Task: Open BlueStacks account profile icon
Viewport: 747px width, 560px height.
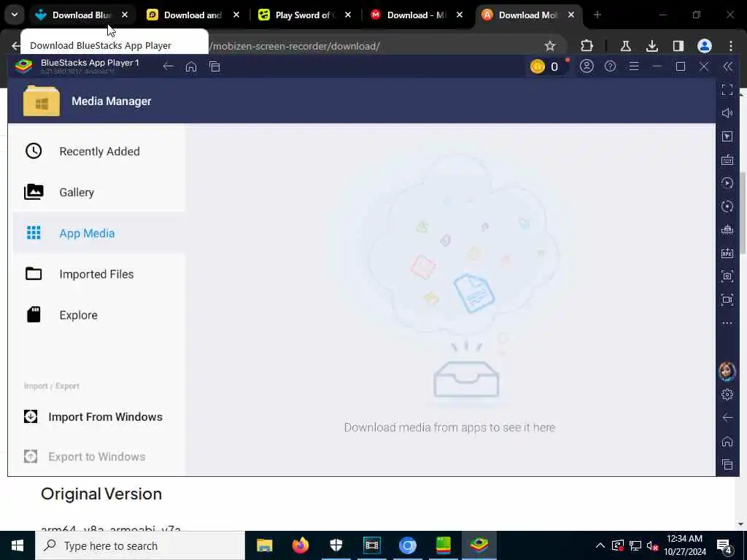Action: [x=587, y=66]
